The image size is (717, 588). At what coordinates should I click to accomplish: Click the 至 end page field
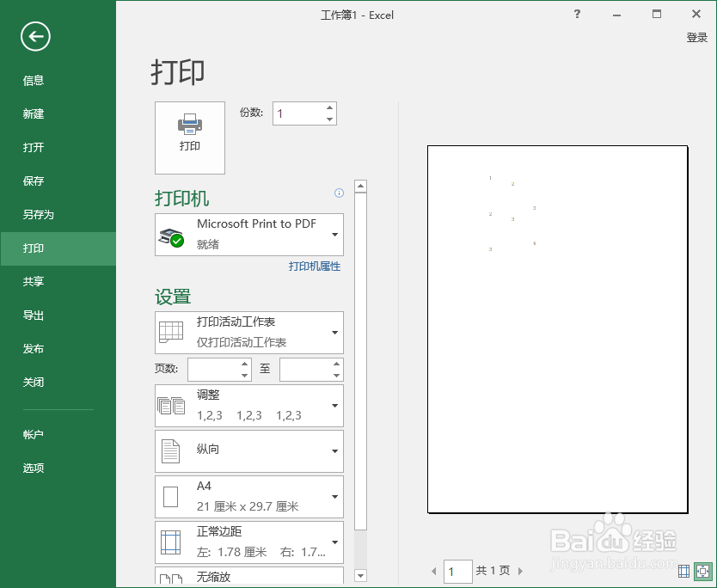click(x=306, y=370)
